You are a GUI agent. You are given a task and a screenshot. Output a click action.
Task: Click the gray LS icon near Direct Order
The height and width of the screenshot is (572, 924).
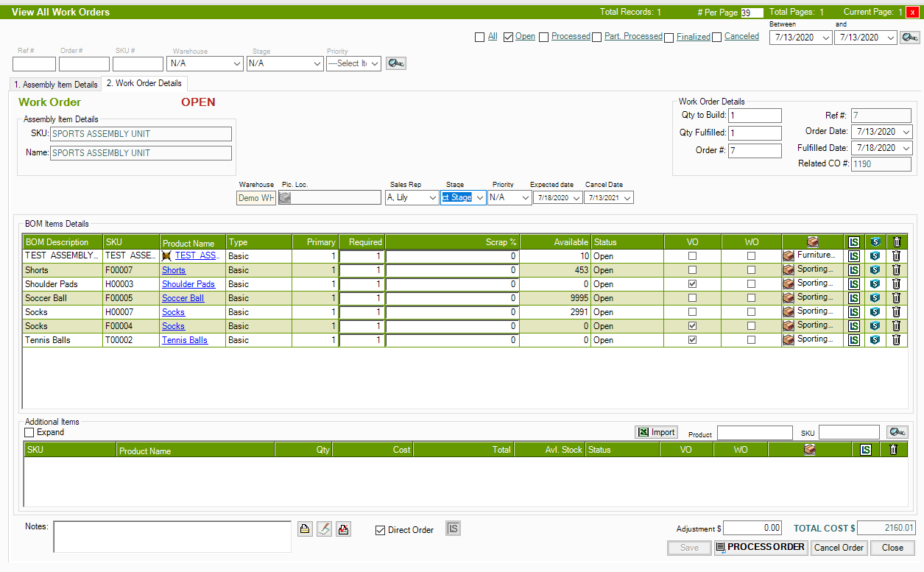(x=454, y=529)
